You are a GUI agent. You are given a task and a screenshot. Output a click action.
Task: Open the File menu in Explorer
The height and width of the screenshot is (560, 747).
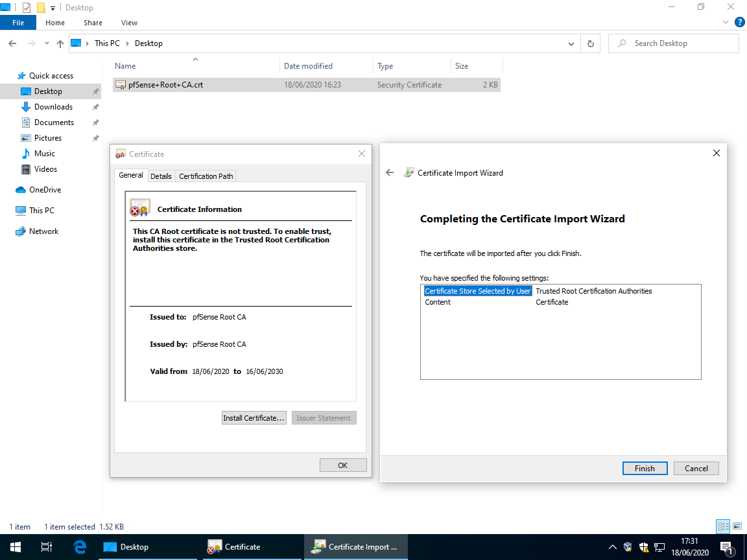(18, 23)
